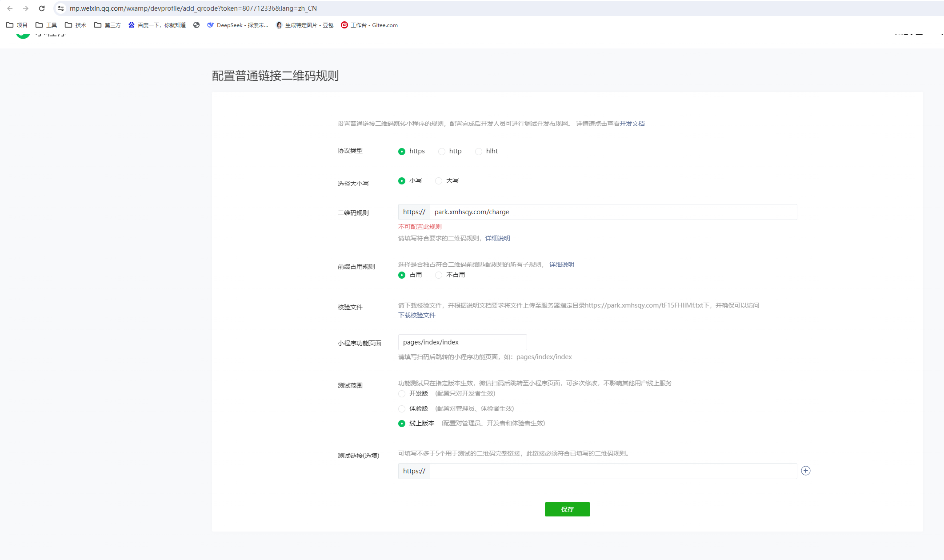Click the browser reload icon
Image resolution: width=944 pixels, height=560 pixels.
[42, 8]
